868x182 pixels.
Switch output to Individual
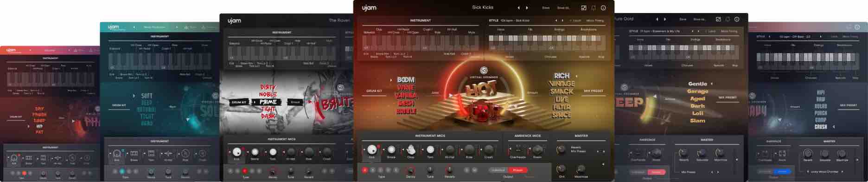pyautogui.click(x=498, y=170)
